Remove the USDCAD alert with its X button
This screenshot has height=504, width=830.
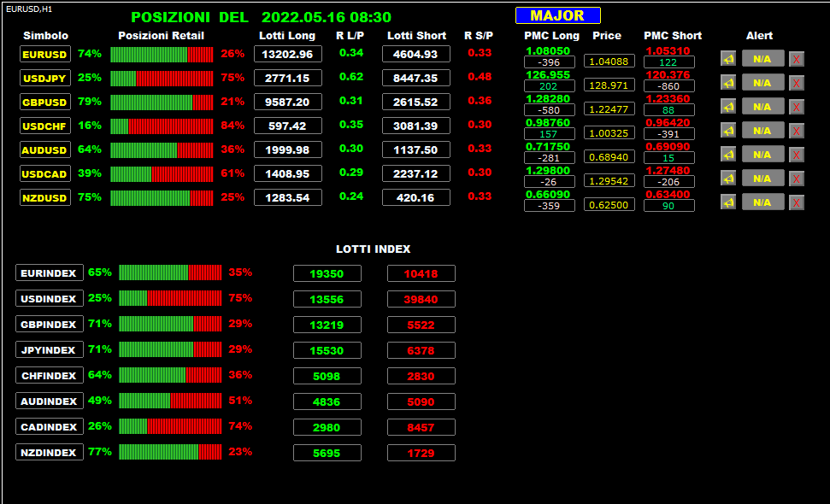click(797, 179)
